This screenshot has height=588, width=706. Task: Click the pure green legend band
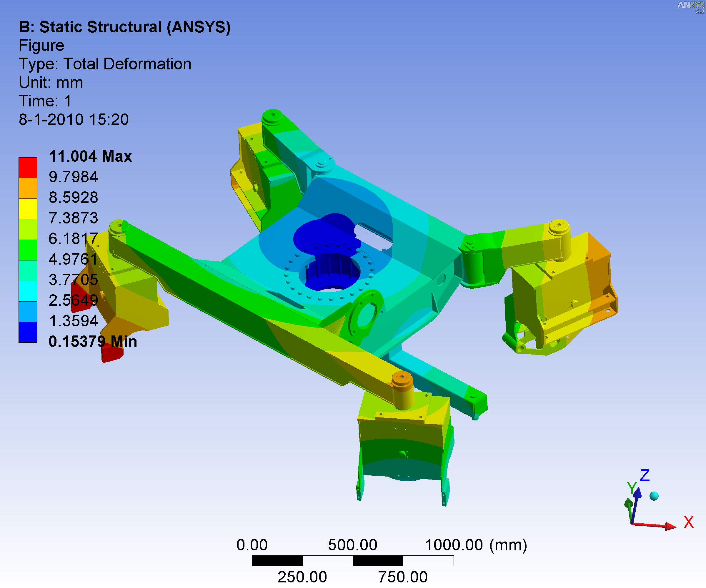pos(28,250)
